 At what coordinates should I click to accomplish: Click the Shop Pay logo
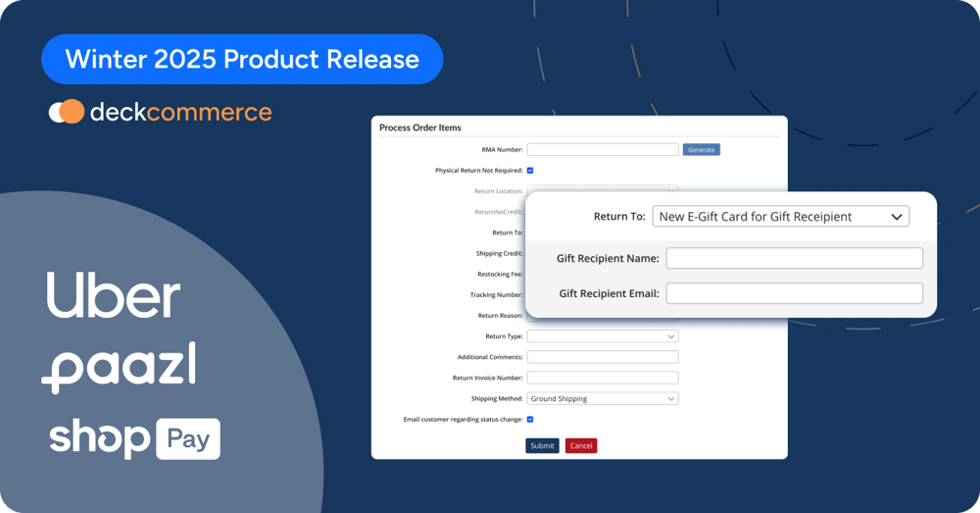(134, 438)
